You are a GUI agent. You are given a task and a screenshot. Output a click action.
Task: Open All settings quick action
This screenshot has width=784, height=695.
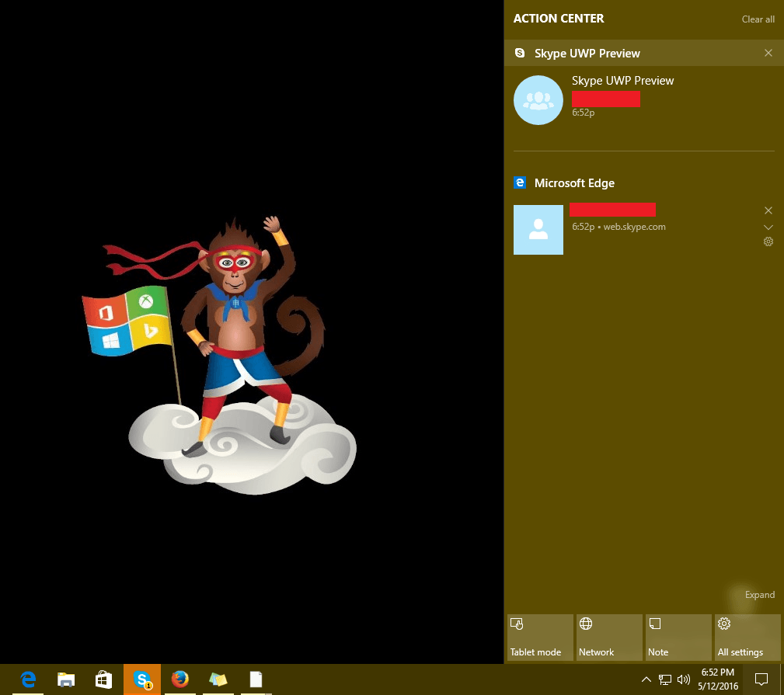tap(747, 638)
